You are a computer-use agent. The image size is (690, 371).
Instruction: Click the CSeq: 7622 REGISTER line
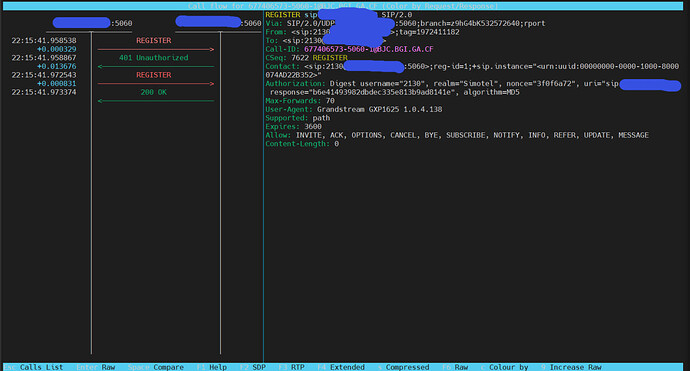[306, 58]
